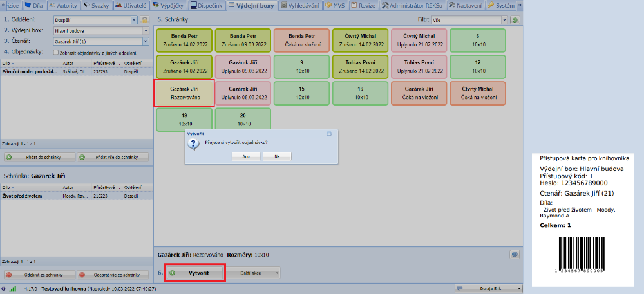Click the lock icon next to Oddělení
Screen dimensions: 644x294
point(145,20)
